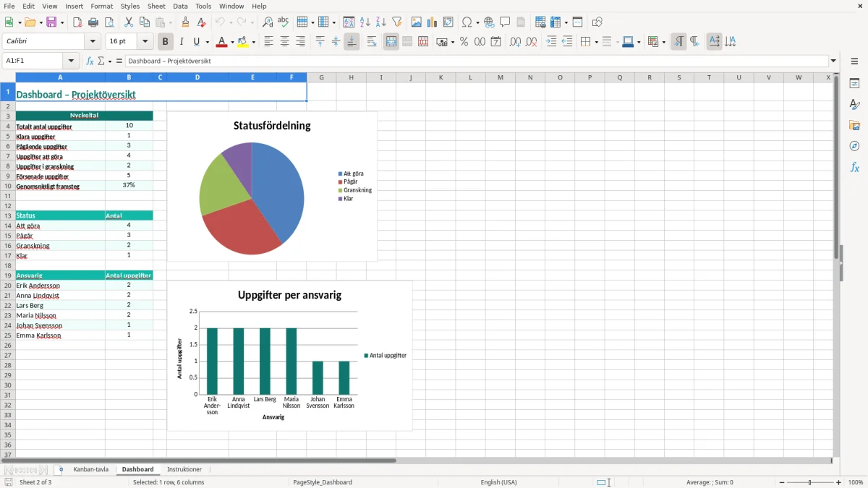
Task: Expand font color dropdown arrow
Action: click(x=231, y=42)
